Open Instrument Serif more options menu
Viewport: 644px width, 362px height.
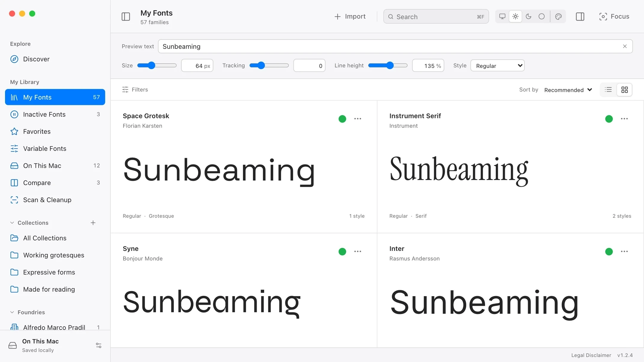coord(624,119)
